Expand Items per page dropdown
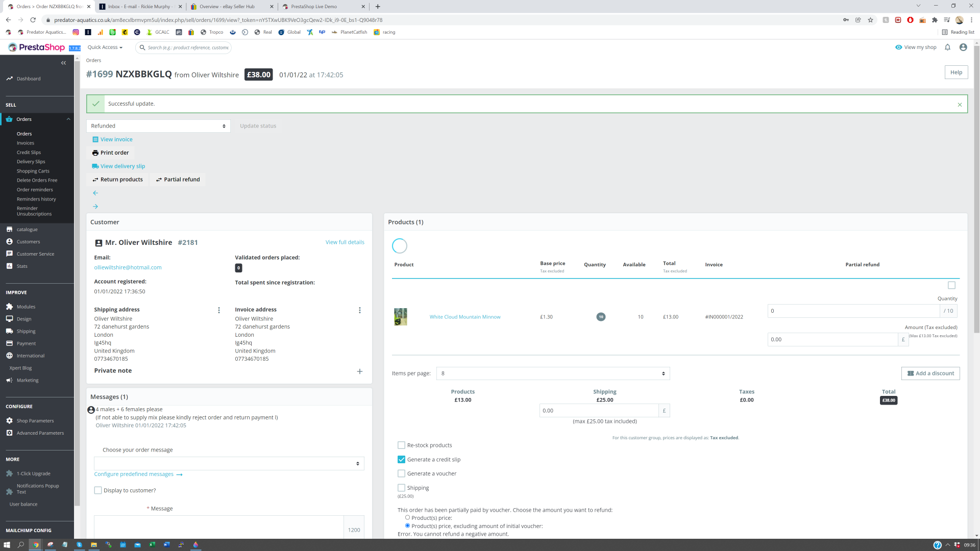 (553, 373)
